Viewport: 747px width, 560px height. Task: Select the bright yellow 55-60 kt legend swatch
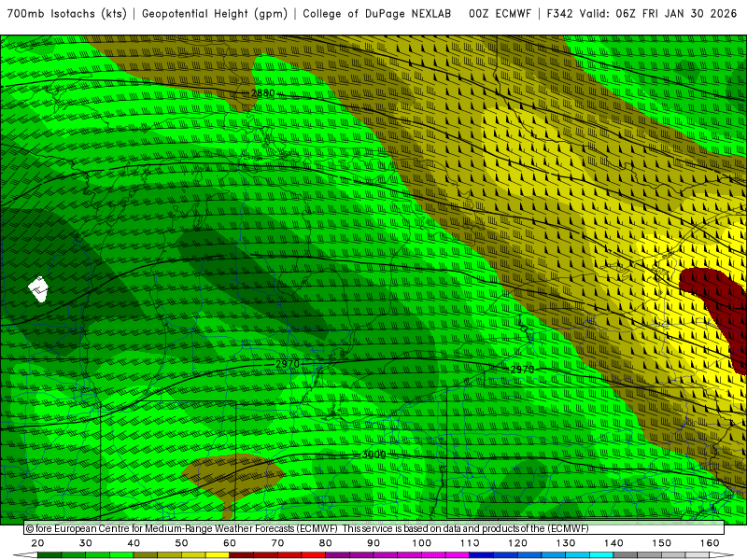click(x=218, y=555)
